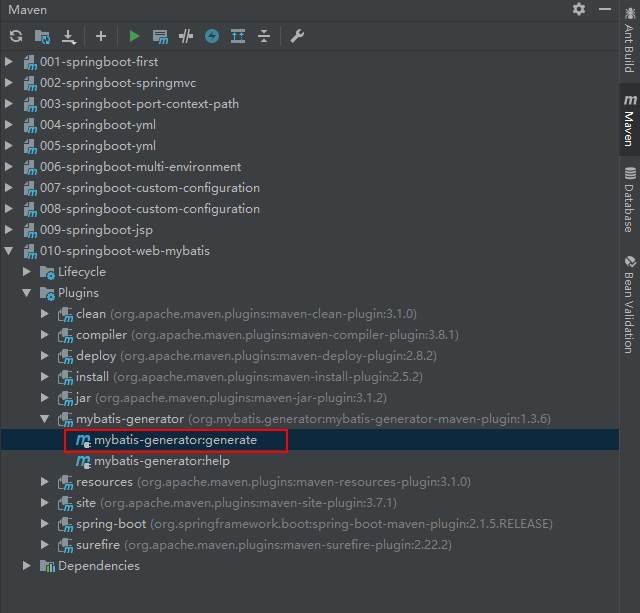Collapse the Plugins node

point(27,293)
